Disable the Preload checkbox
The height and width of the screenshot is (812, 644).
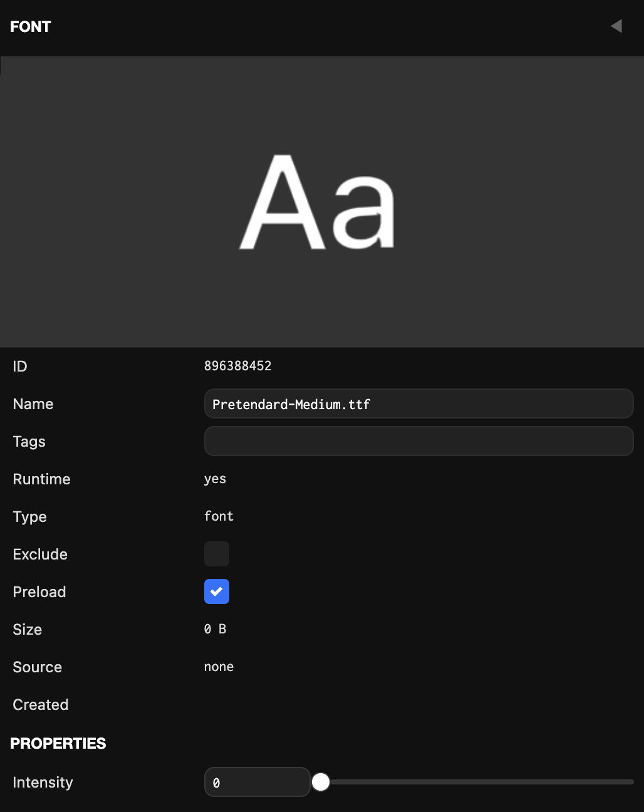pos(216,591)
